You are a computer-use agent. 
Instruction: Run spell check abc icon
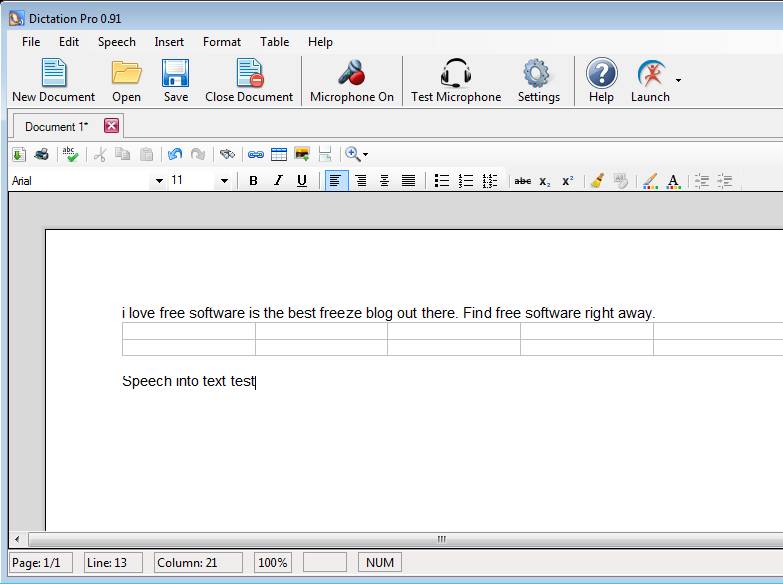(70, 154)
